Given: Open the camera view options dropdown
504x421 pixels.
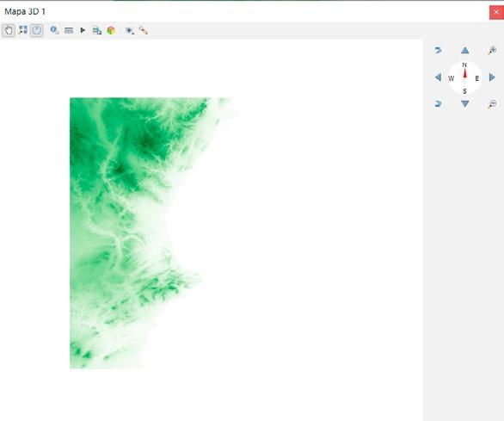Looking at the screenshot, I should tap(130, 31).
